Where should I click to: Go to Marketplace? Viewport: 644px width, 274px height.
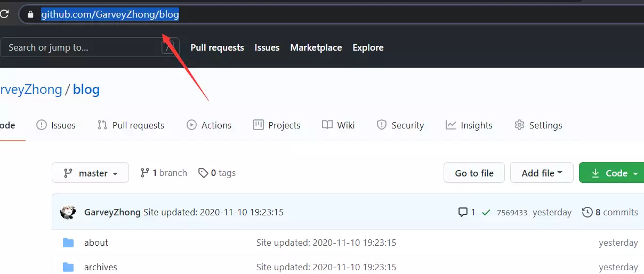point(316,47)
